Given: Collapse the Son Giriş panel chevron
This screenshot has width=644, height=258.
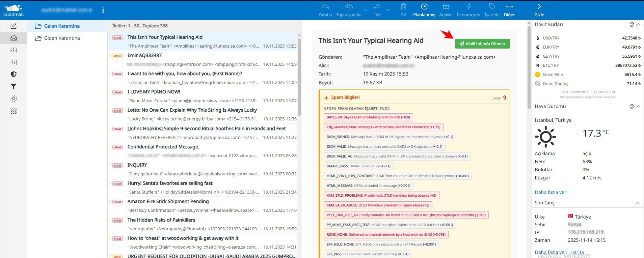Looking at the screenshot, I should 638,203.
